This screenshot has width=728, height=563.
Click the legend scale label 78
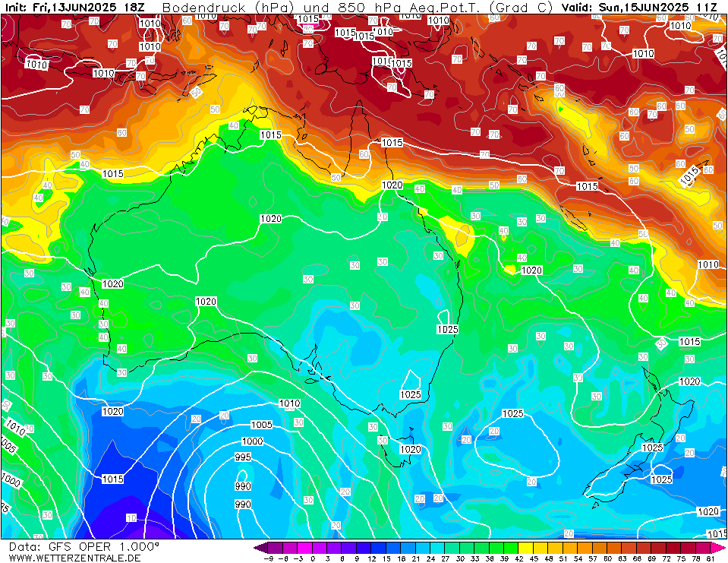pyautogui.click(x=696, y=558)
